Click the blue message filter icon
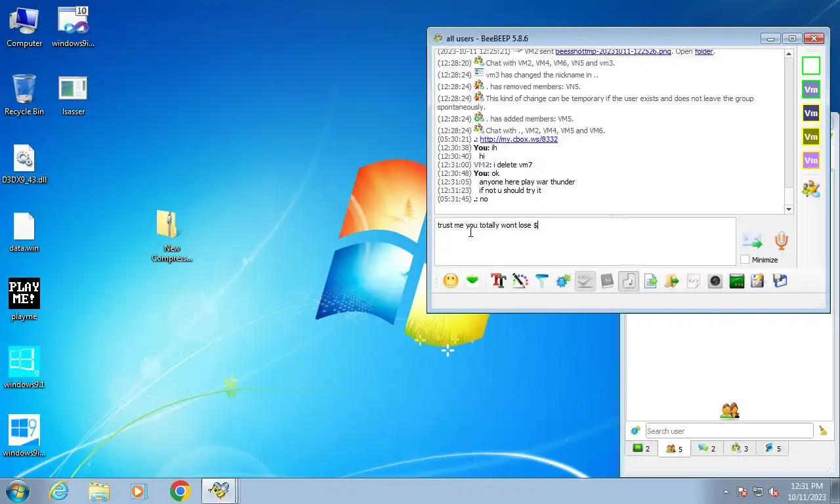This screenshot has width=840, height=504. pyautogui.click(x=541, y=281)
